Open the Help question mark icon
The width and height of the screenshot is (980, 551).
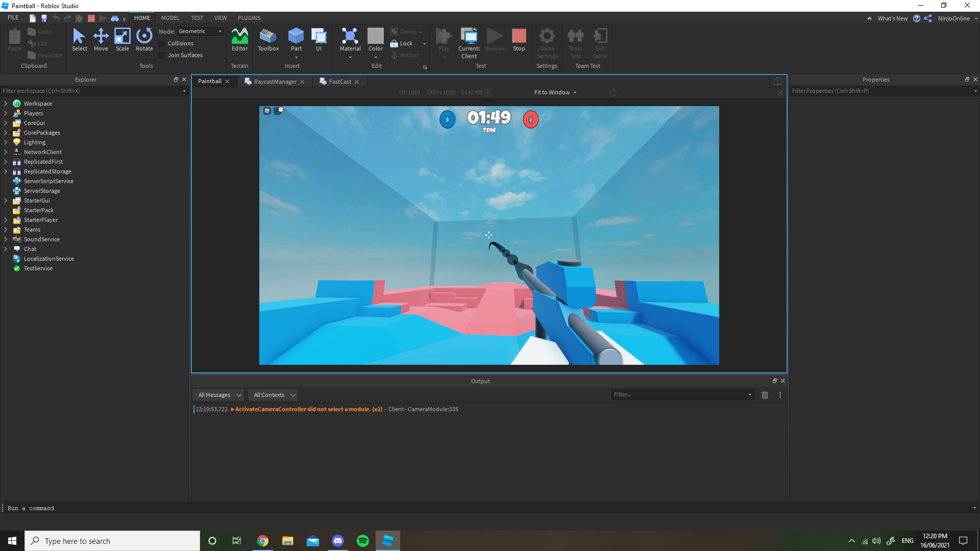[x=917, y=18]
